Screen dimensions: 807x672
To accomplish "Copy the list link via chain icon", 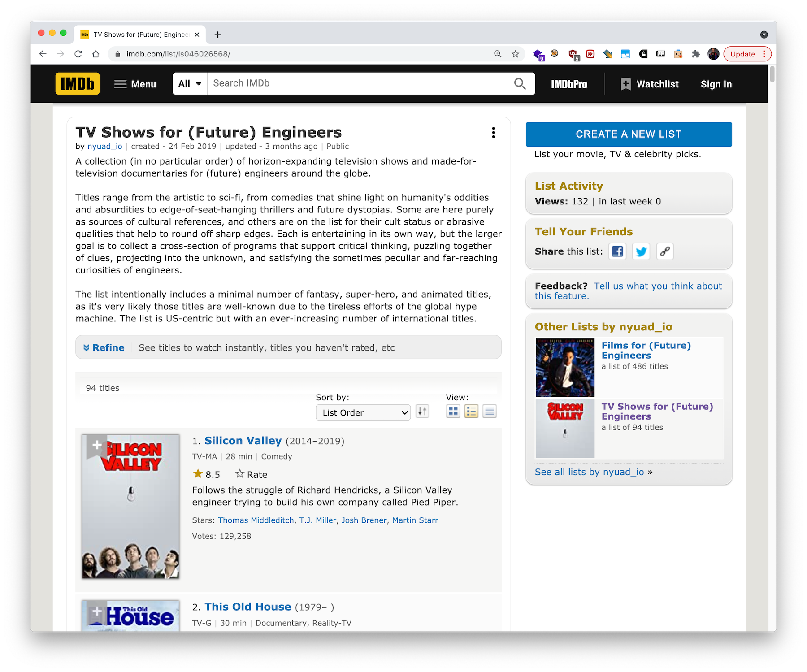I will tap(665, 251).
